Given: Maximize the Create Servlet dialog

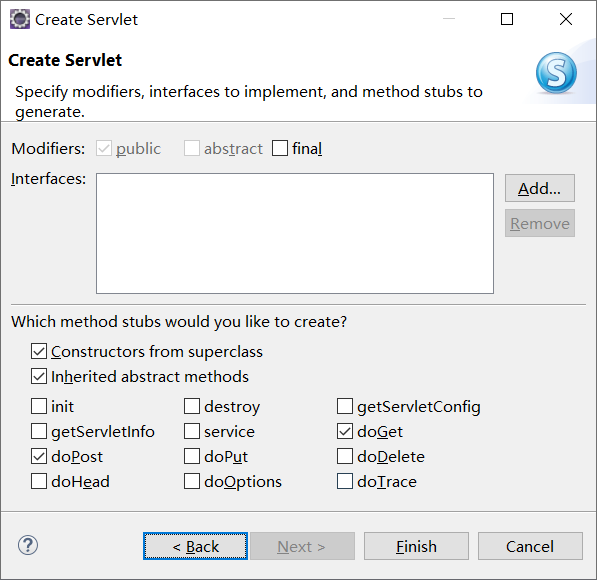Looking at the screenshot, I should [x=507, y=19].
